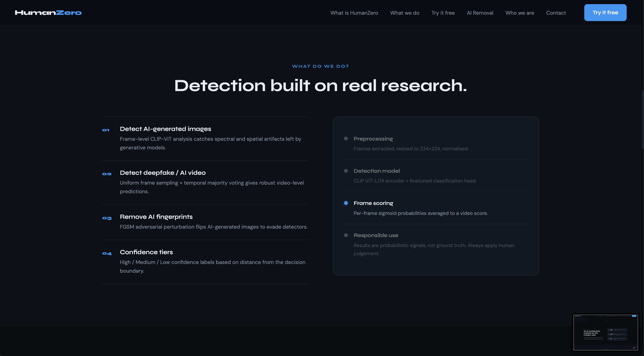This screenshot has height=356, width=644.
Task: Click the vertical page scrollbar
Action: click(642, 120)
